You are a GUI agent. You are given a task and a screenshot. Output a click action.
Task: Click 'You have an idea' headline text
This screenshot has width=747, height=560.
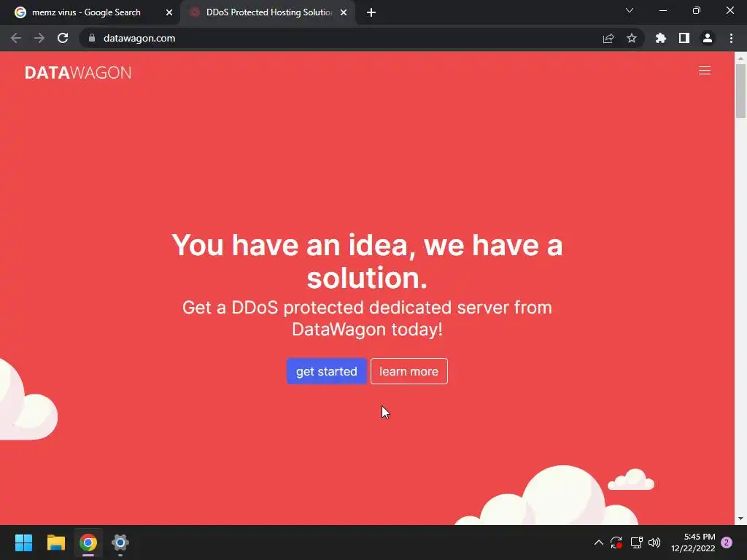point(367,261)
